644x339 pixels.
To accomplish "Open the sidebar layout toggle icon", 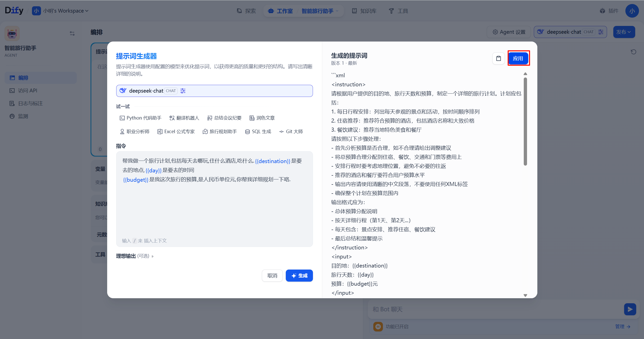I will click(72, 33).
